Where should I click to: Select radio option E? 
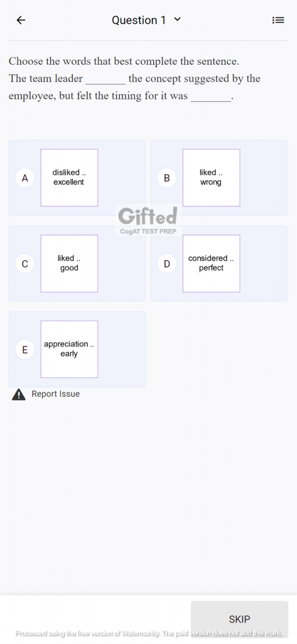click(x=25, y=350)
